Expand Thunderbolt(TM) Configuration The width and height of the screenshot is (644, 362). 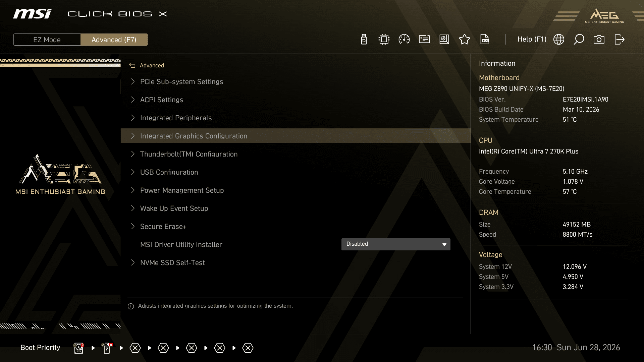click(x=296, y=154)
